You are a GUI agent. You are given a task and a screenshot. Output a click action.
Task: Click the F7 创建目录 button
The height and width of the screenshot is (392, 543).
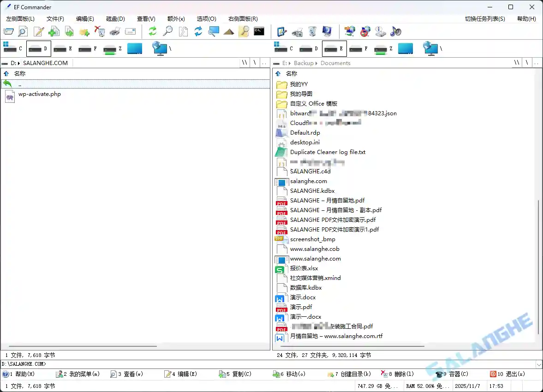click(352, 374)
